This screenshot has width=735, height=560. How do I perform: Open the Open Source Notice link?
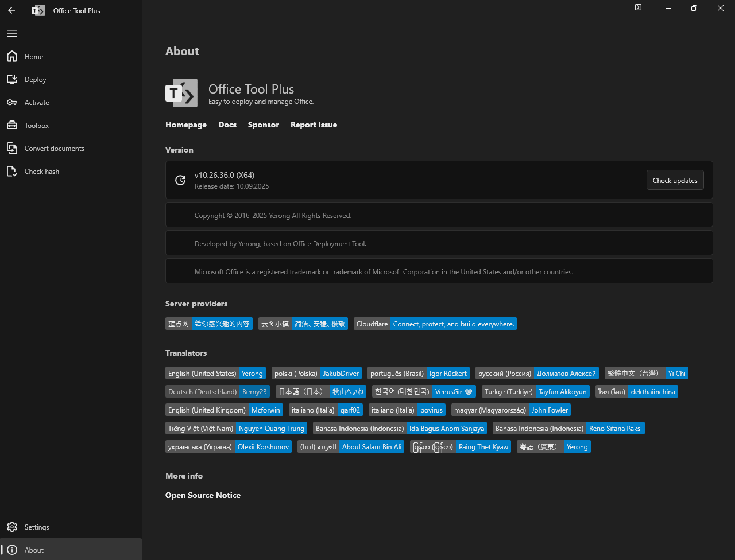[203, 495]
